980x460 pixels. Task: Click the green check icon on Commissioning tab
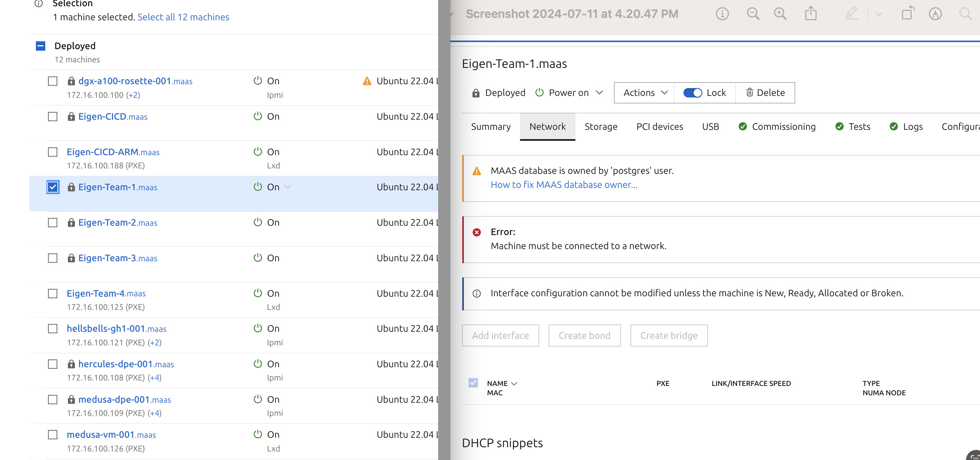click(743, 126)
